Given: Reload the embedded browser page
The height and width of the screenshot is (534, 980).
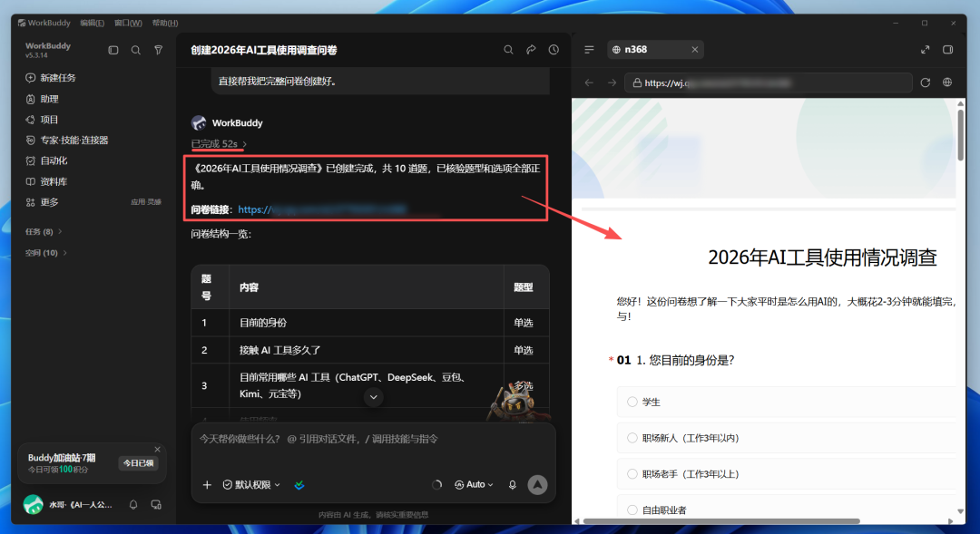Looking at the screenshot, I should point(926,83).
